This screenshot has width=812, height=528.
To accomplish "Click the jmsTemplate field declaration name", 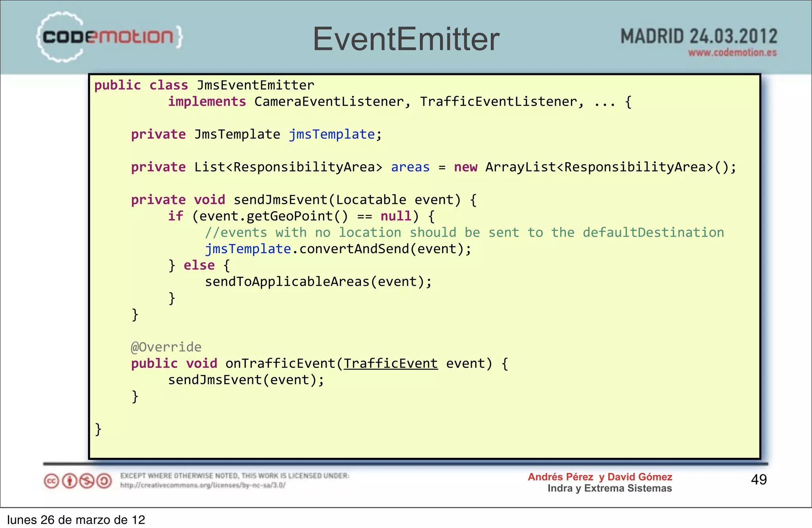I will 331,135.
